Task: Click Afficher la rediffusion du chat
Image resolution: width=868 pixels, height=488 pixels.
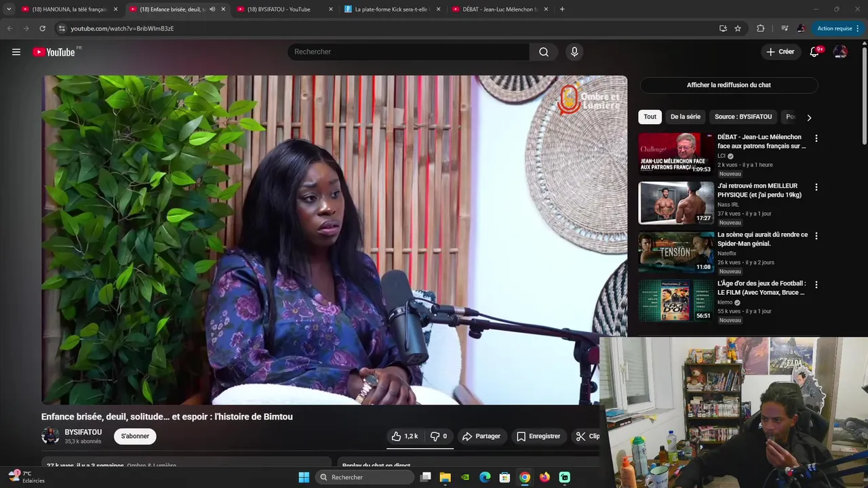Action: coord(729,85)
